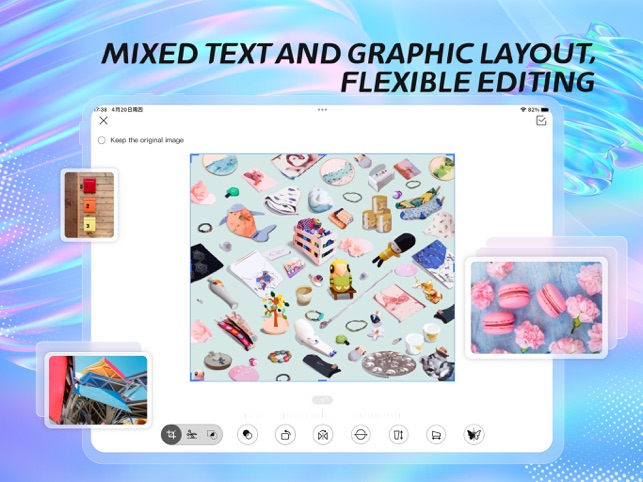
Task: Click the bottom-left crop corner handle
Action: [192, 379]
